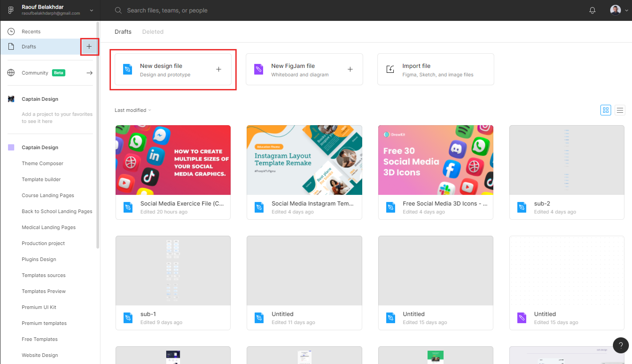Image resolution: width=632 pixels, height=364 pixels.
Task: Switch to list view layout
Action: click(x=620, y=110)
